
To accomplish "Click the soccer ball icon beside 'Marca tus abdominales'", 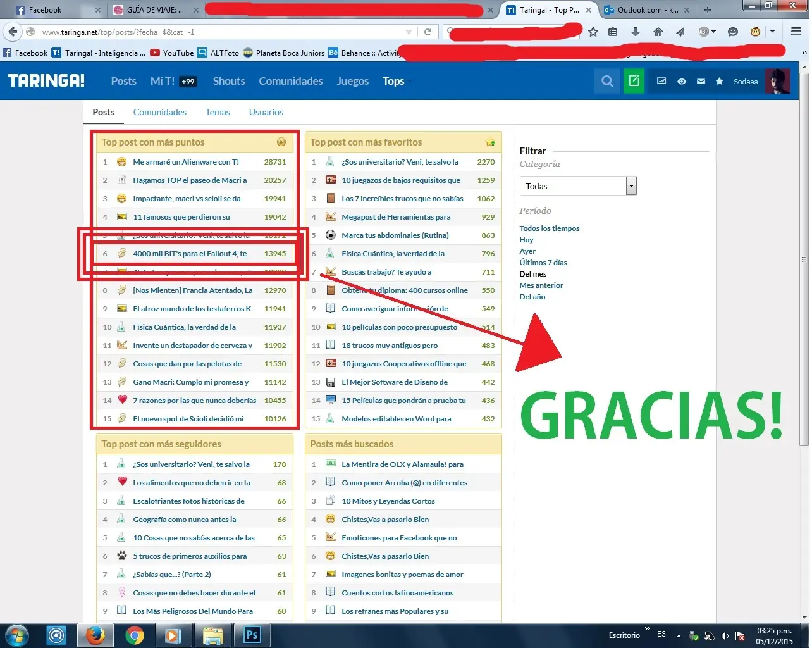I will click(x=331, y=235).
